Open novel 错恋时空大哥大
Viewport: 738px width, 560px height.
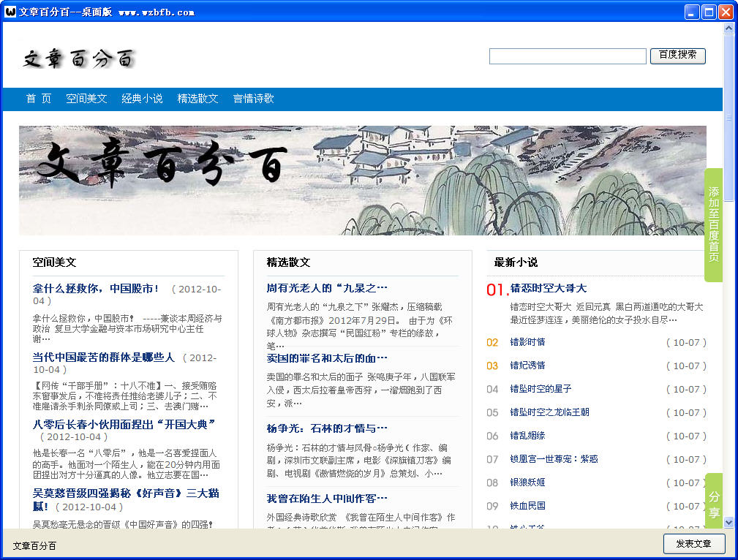point(549,288)
